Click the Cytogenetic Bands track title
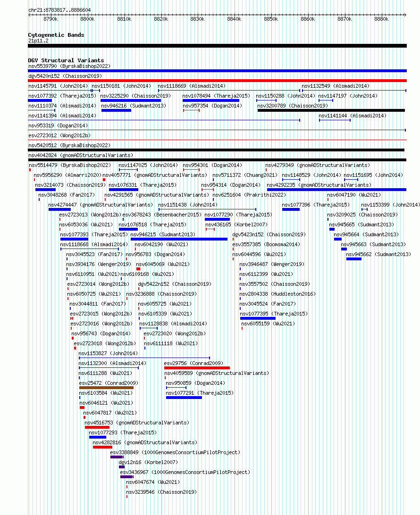 click(56, 35)
